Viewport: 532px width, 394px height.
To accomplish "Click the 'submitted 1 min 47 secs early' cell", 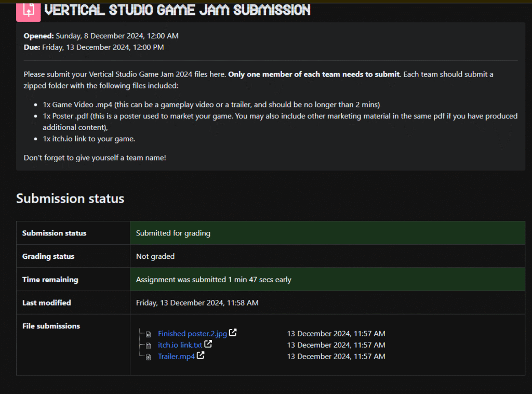I will [x=214, y=280].
